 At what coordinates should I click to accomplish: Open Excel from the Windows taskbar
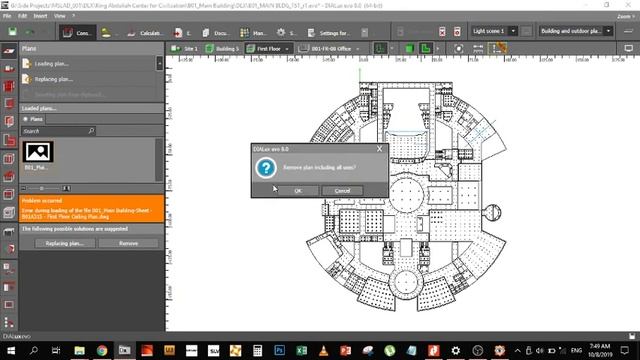click(302, 350)
